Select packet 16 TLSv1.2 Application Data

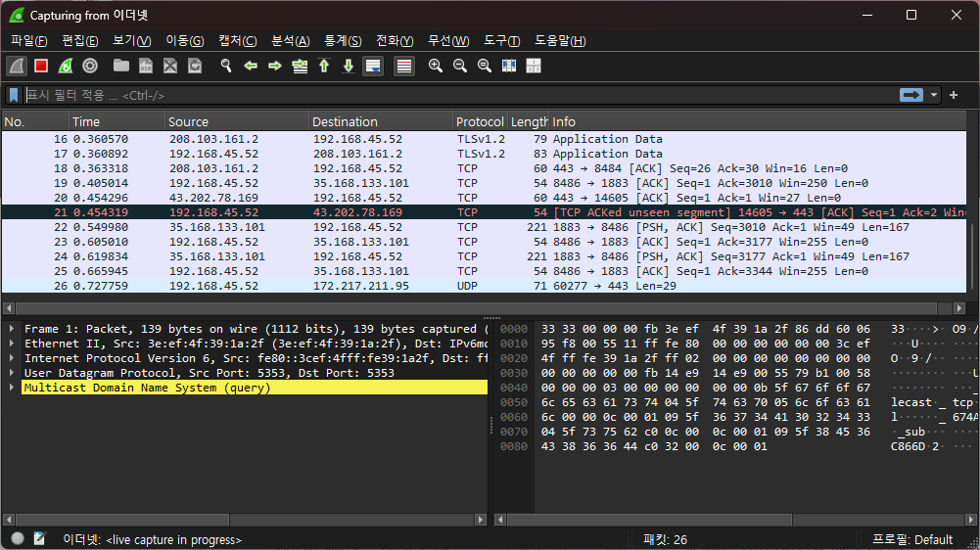(484, 139)
